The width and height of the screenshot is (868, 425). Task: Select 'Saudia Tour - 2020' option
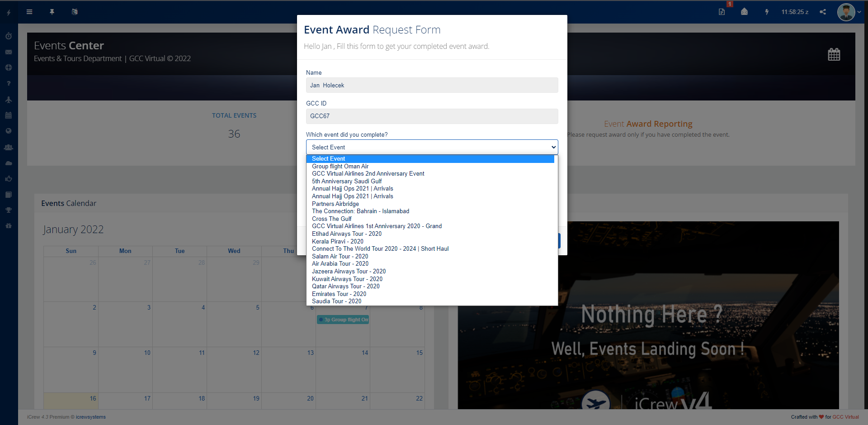click(x=430, y=301)
